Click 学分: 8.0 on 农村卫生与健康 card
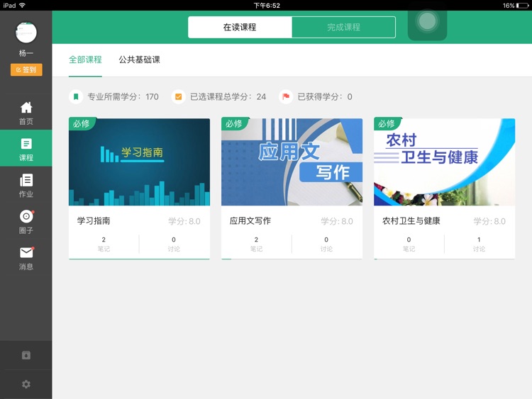Viewport: 532px width, 399px height. (x=489, y=221)
